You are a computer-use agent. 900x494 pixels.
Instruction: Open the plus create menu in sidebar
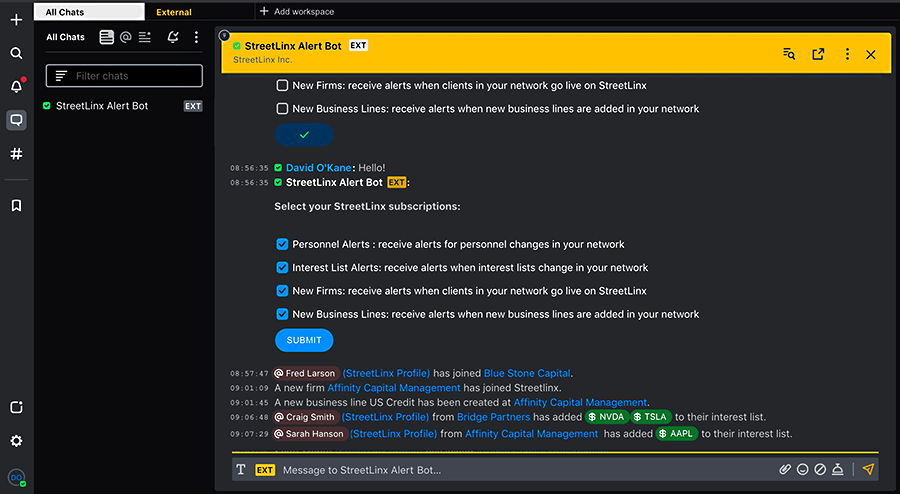pyautogui.click(x=16, y=20)
